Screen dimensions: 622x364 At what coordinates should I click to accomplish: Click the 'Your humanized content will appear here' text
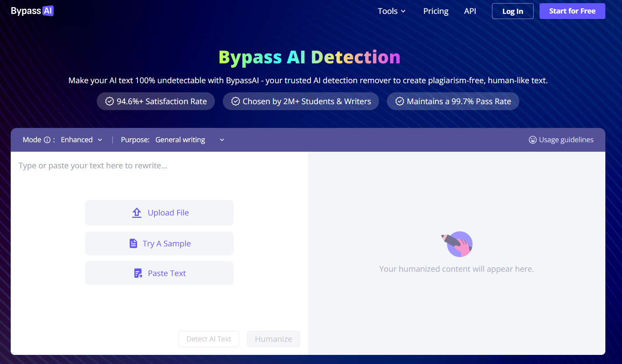457,269
